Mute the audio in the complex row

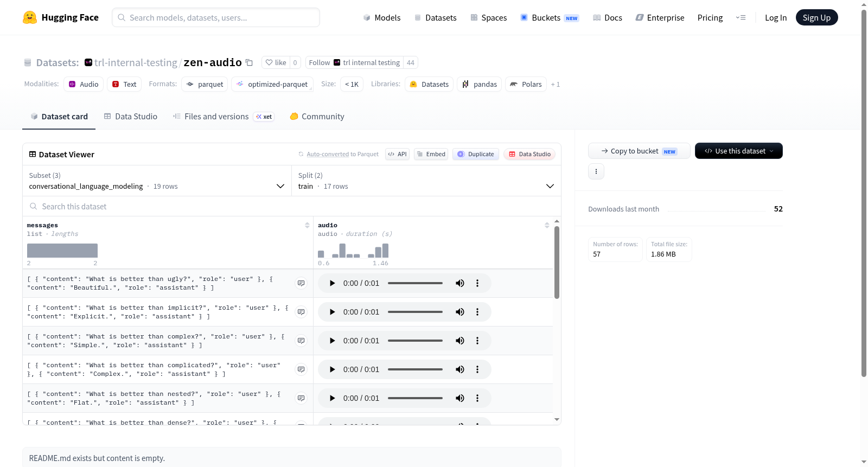460,341
